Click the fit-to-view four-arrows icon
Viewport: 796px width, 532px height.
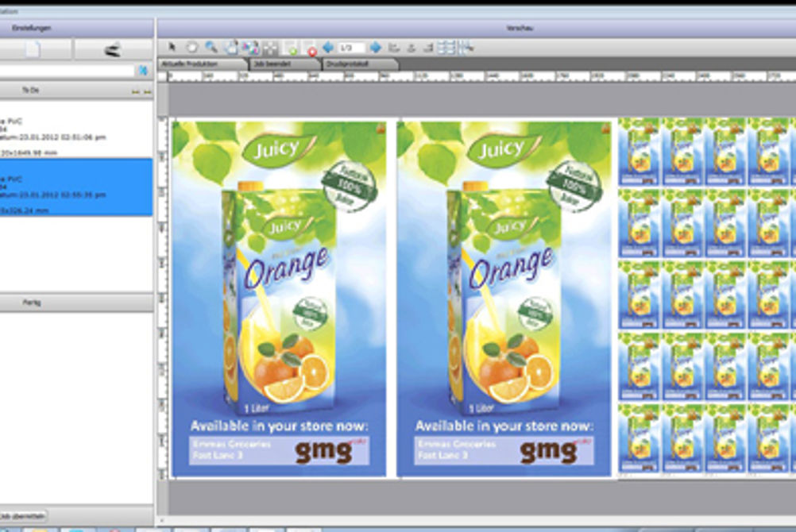click(x=270, y=48)
